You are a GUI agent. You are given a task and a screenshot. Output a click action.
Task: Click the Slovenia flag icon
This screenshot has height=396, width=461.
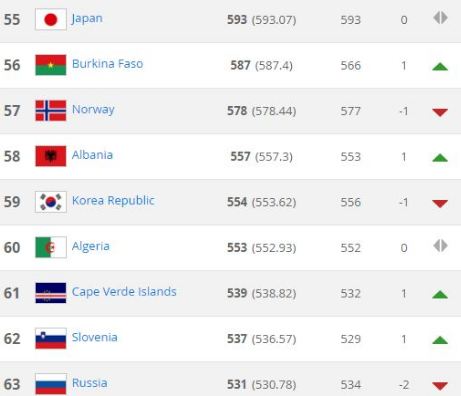point(51,338)
